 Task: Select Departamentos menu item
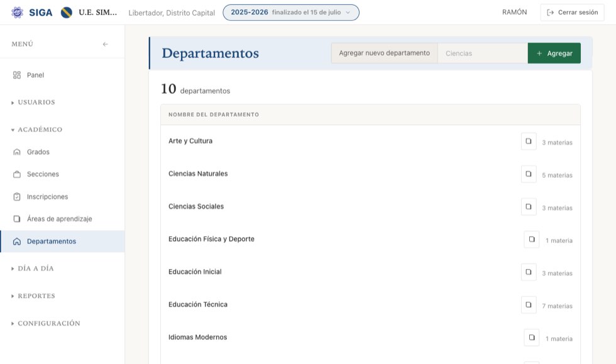click(x=62, y=241)
